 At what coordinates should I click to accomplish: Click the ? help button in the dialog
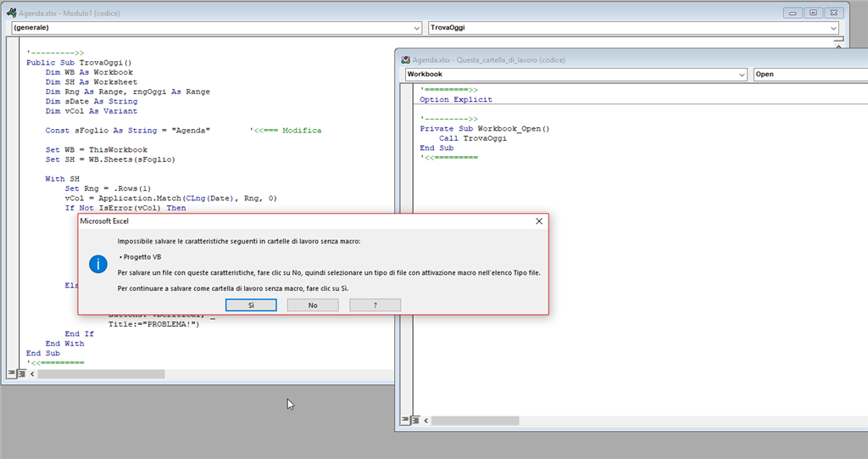[x=375, y=305]
